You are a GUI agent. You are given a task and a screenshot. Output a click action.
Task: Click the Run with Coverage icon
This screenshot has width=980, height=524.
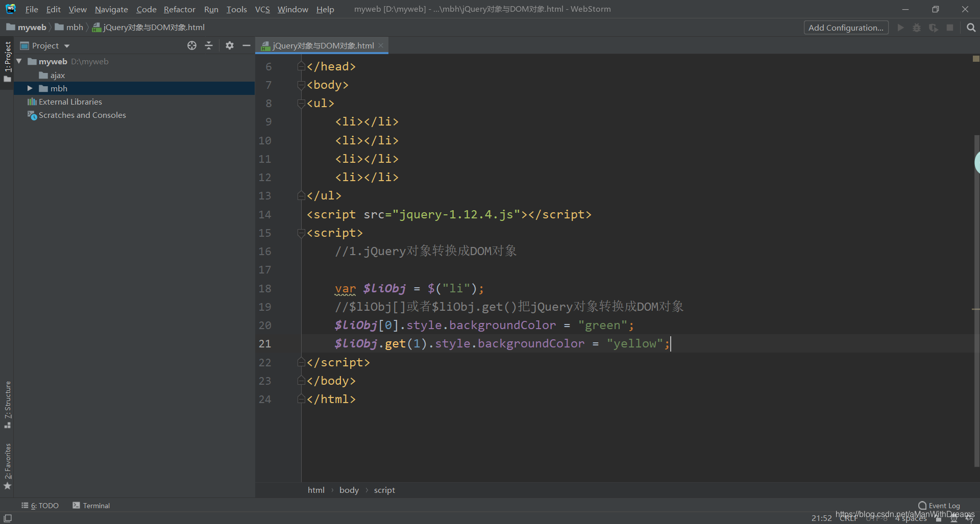pyautogui.click(x=934, y=28)
